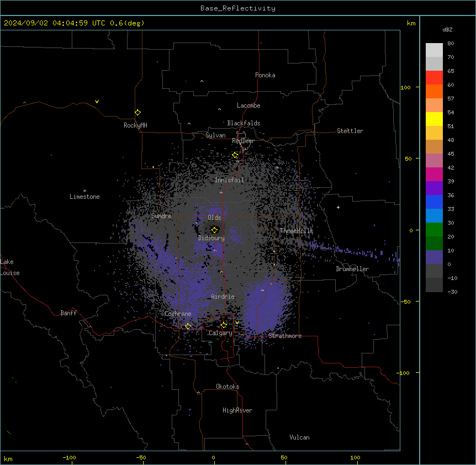The height and width of the screenshot is (465, 476).
Task: Click the -50 tick on vertical axis
Action: click(x=405, y=302)
